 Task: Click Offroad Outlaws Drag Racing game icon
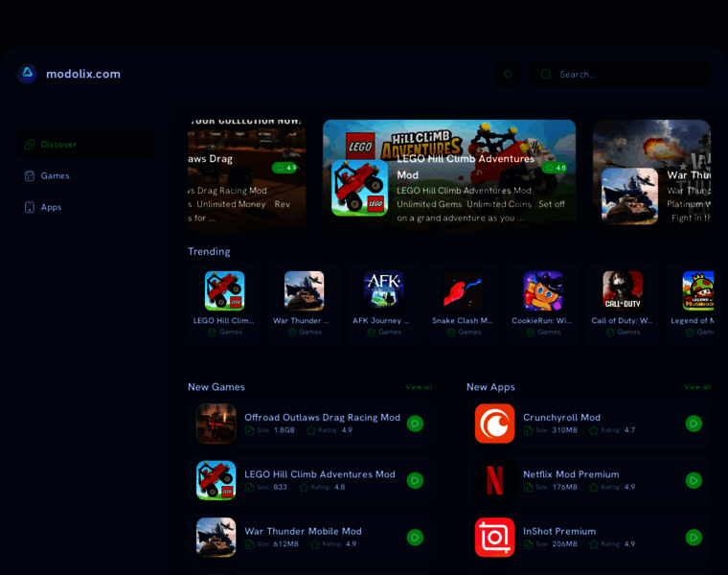(216, 424)
